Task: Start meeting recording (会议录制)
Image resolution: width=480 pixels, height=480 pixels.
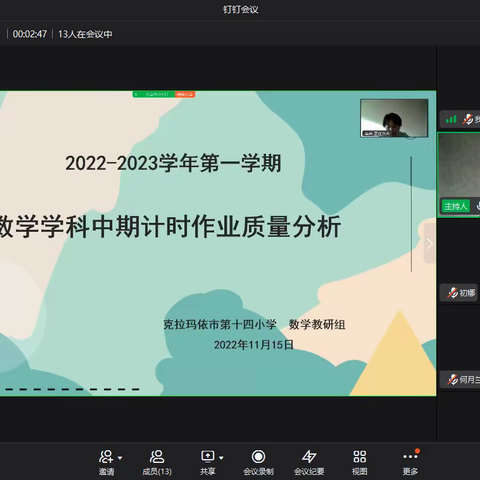Action: click(x=258, y=461)
